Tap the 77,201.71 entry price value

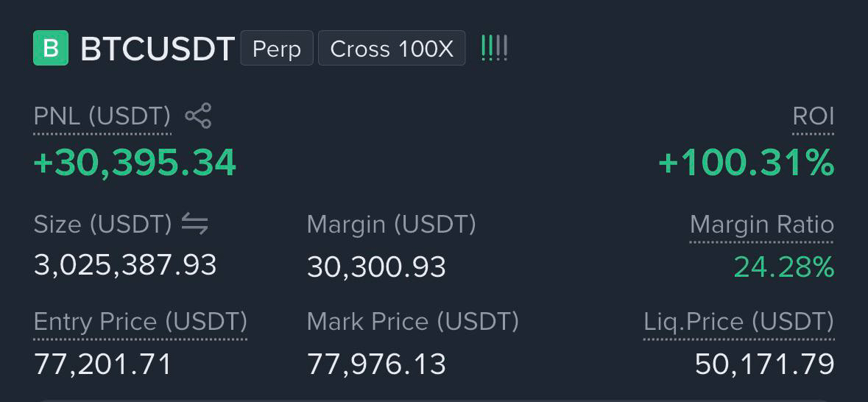click(x=103, y=364)
